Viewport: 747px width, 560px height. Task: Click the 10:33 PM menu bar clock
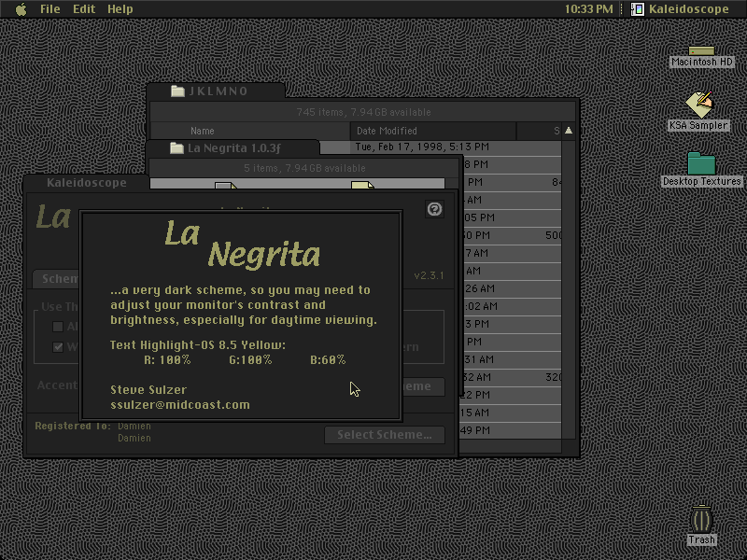tap(589, 9)
